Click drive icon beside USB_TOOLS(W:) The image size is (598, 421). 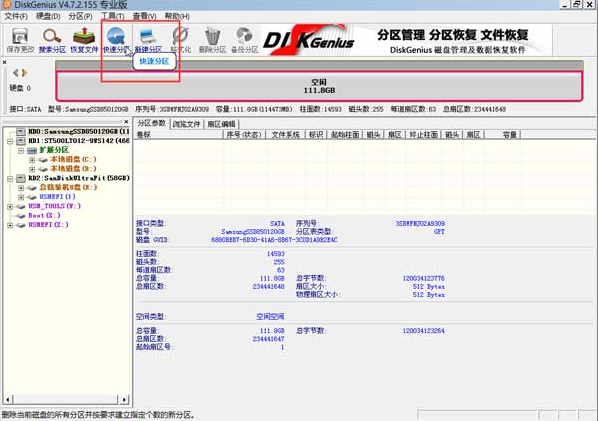[x=21, y=206]
